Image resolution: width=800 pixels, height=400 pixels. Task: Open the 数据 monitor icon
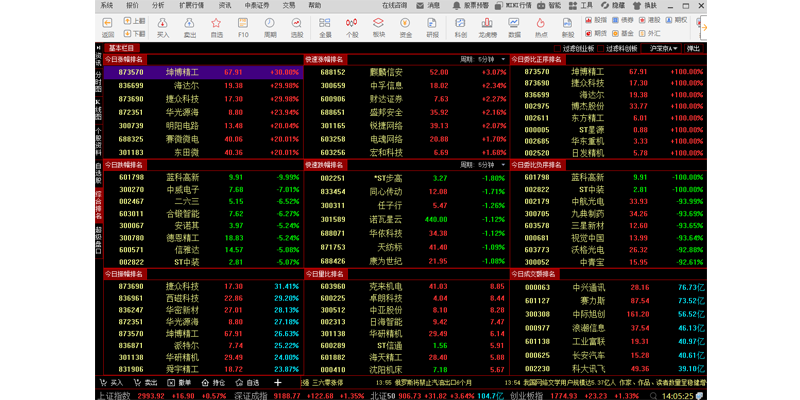[514, 23]
